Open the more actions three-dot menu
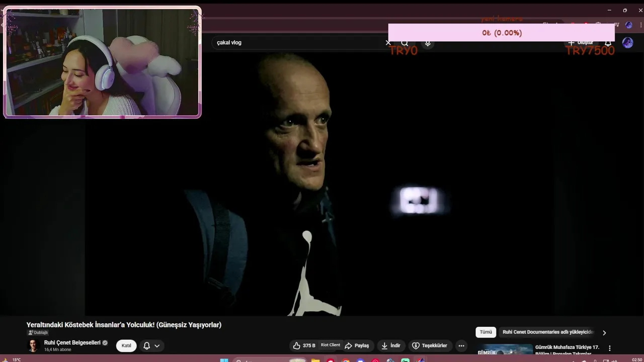Screen dimensions: 644x362 coord(461,346)
